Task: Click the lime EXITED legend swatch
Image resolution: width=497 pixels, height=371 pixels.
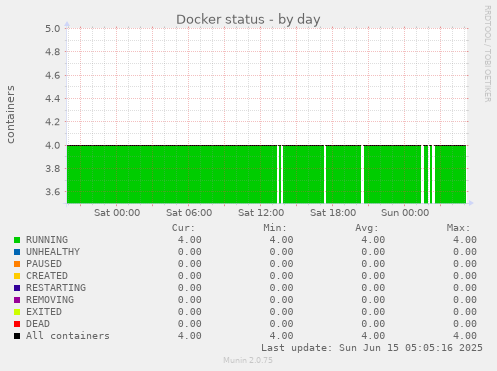Action: click(17, 312)
